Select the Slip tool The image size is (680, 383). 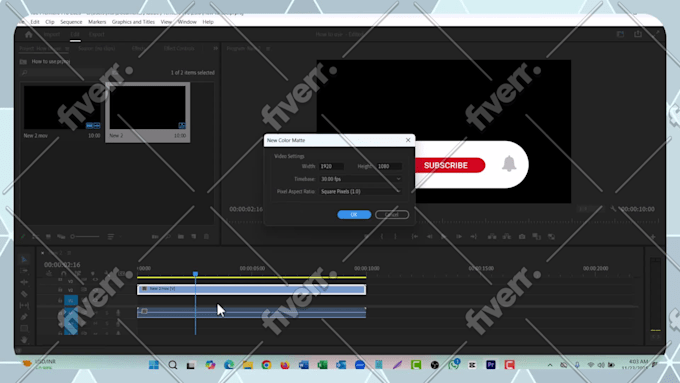tap(24, 305)
